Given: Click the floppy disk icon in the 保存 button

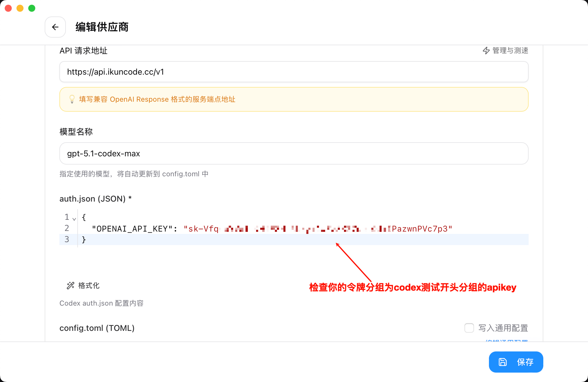Looking at the screenshot, I should (x=503, y=362).
